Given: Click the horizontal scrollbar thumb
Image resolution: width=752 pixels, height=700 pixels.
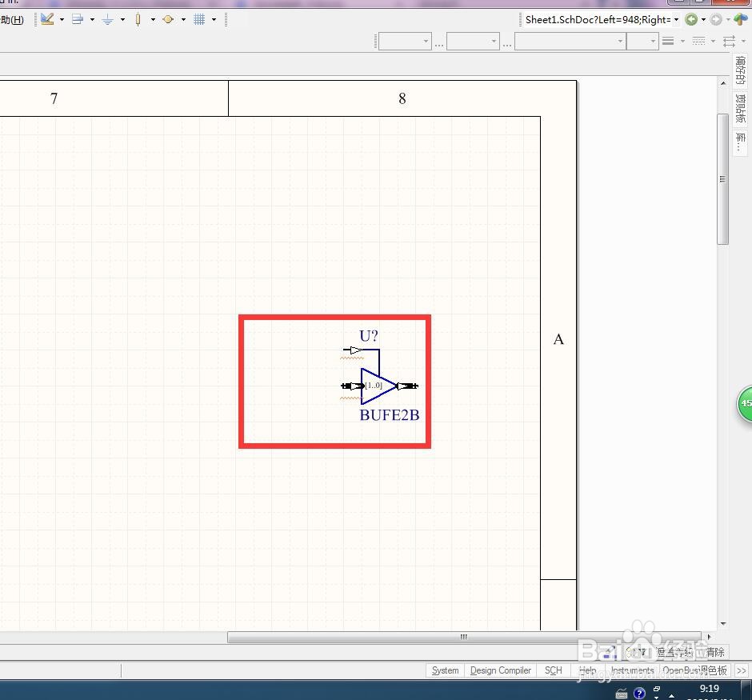Looking at the screenshot, I should coord(464,637).
